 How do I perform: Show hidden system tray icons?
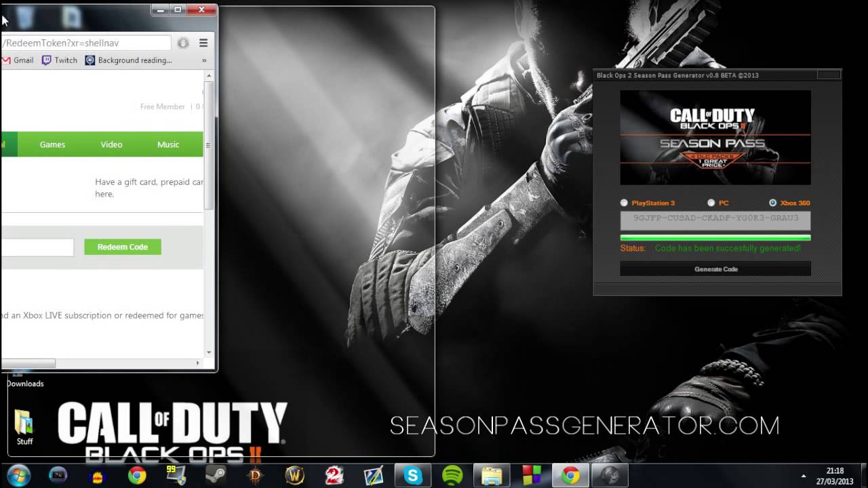(x=804, y=476)
